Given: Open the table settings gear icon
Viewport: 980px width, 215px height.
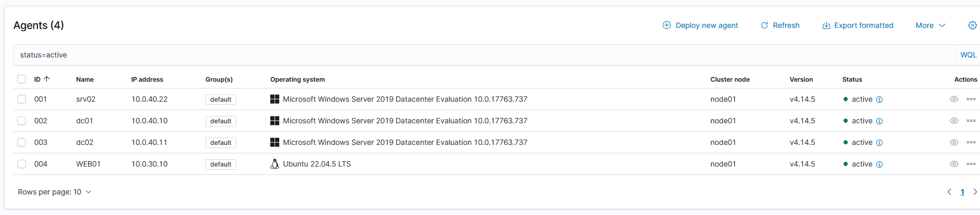Looking at the screenshot, I should click(x=972, y=25).
